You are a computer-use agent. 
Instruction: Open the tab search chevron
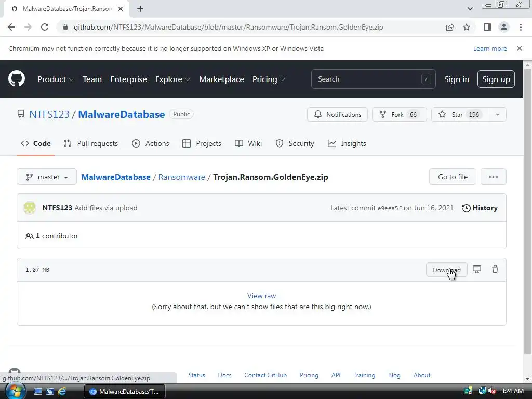coord(470,9)
